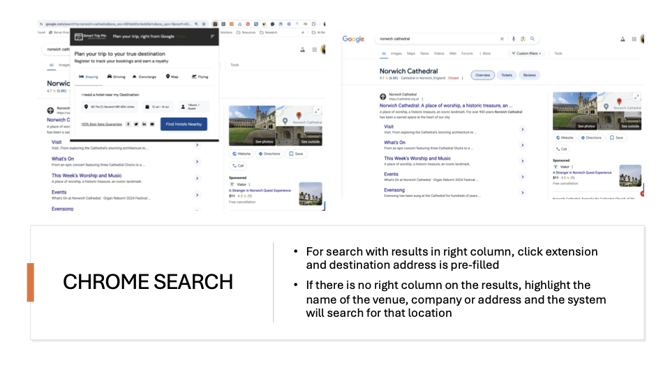Click the magnifier search icon in right screenshot
The width and height of the screenshot is (670, 376).
point(532,39)
